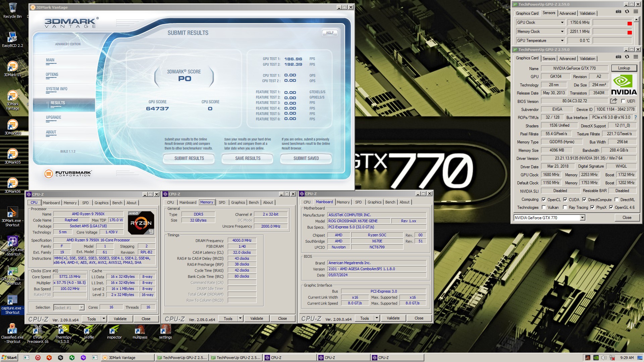Click SUBMIT RESULTS button in 3DMark Vantage
Image resolution: width=644 pixels, height=362 pixels.
189,158
